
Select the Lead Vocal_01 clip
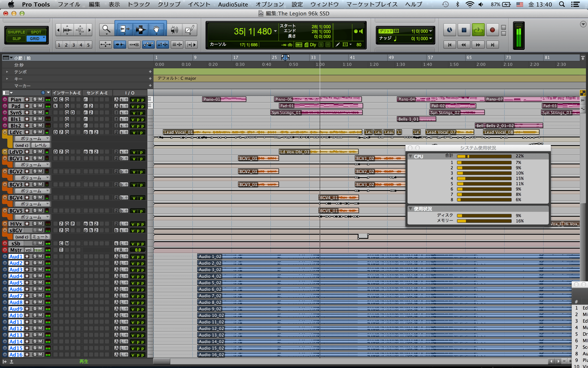[263, 132]
